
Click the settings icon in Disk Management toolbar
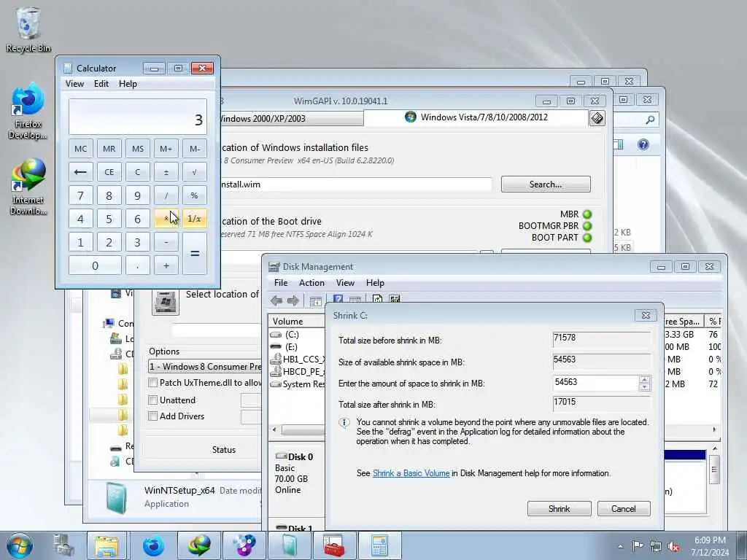(395, 300)
